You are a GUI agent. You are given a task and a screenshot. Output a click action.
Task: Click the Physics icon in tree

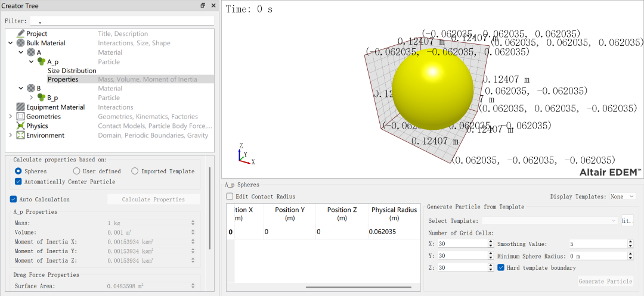point(21,126)
